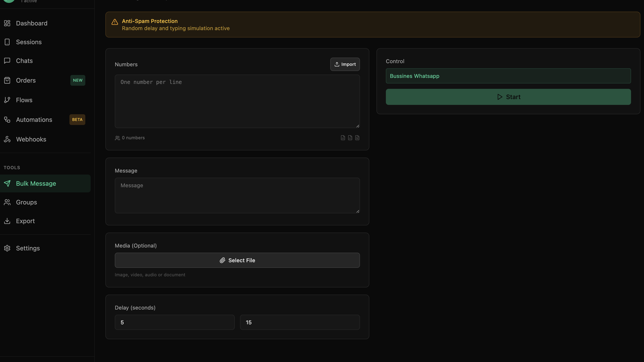The image size is (644, 362).
Task: Click the Select File media button
Action: (237, 260)
